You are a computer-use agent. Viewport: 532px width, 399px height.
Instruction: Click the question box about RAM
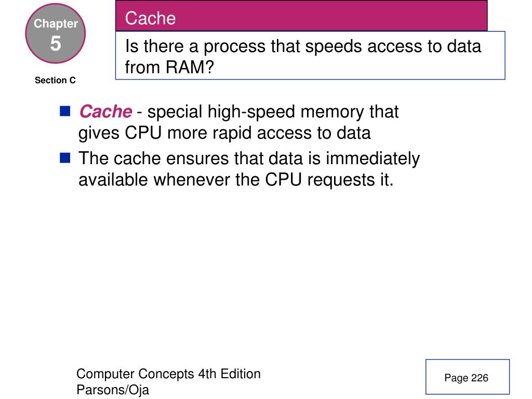coord(310,55)
